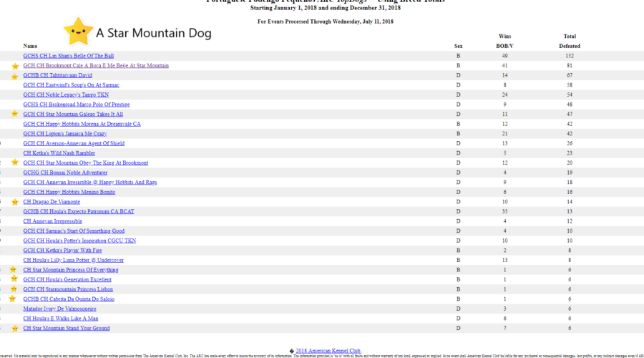Open Houla's Potter's Inspiration CGCU TKN link
This screenshot has height=358, width=644.
point(79,241)
